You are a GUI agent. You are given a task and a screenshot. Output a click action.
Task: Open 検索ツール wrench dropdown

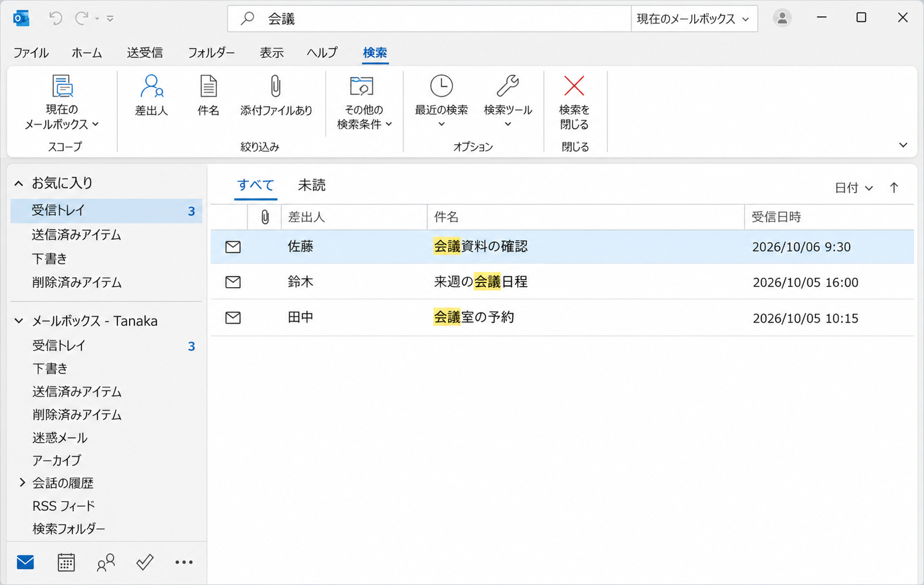click(x=508, y=101)
